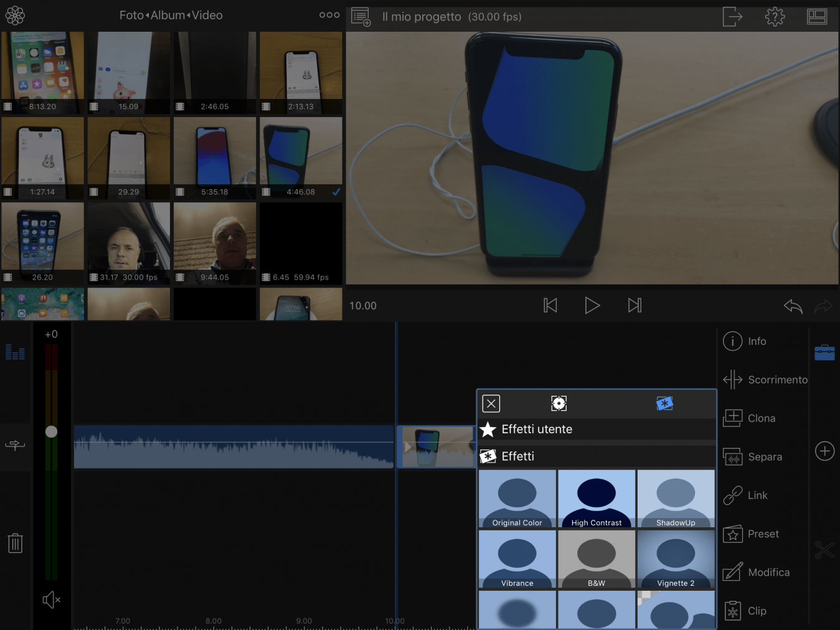Tap the Modifica edit option
The image size is (840, 630).
pos(756,573)
